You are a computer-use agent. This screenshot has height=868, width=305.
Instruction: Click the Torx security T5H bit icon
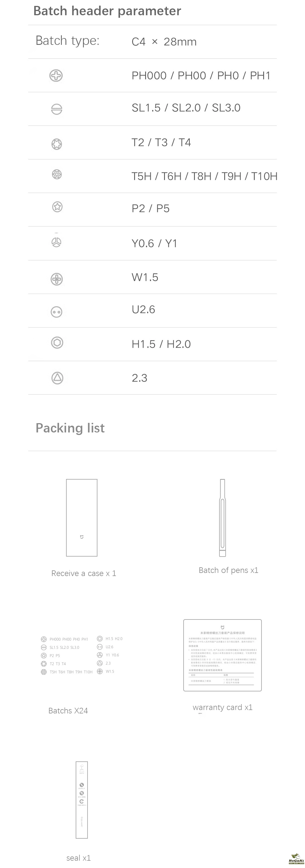click(x=57, y=175)
